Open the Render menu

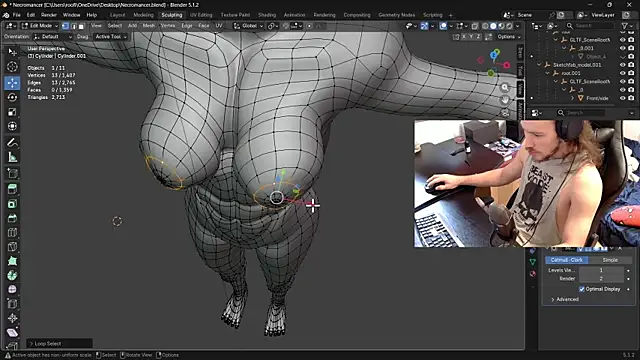tap(49, 15)
